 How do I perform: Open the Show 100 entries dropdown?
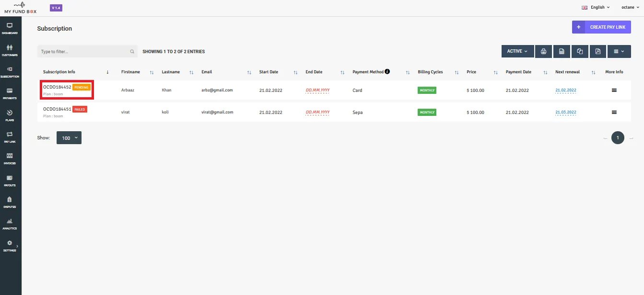click(69, 138)
